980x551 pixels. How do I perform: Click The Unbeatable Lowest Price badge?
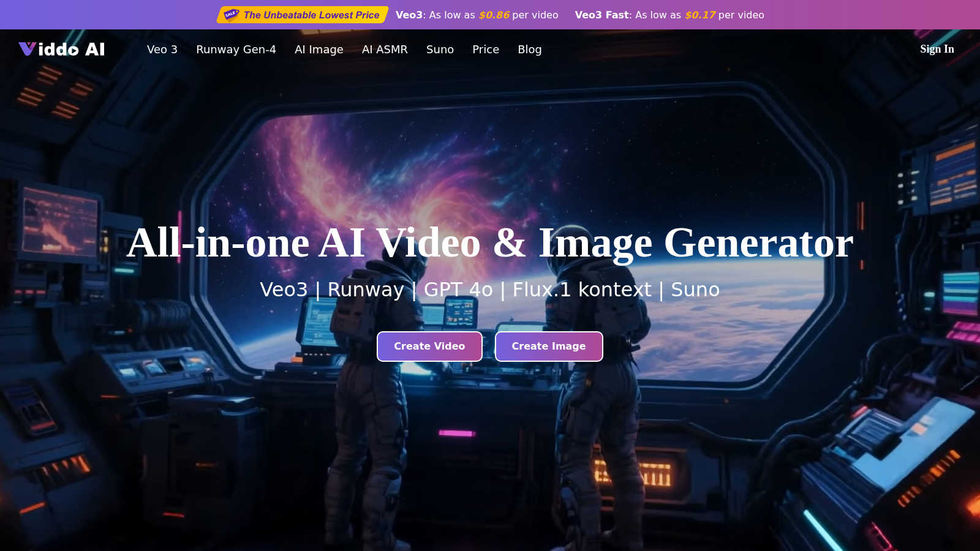pyautogui.click(x=303, y=15)
